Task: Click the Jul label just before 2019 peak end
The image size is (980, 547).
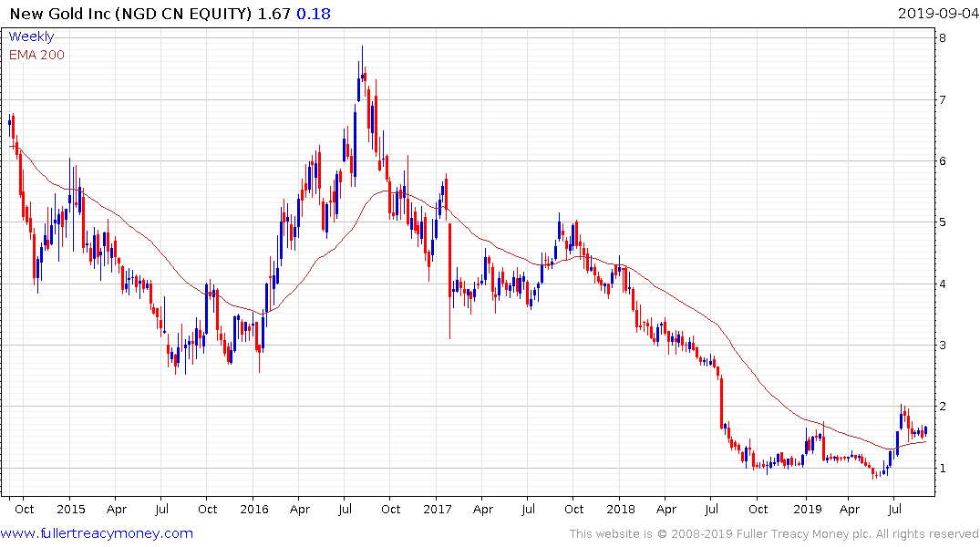Action: click(x=895, y=509)
